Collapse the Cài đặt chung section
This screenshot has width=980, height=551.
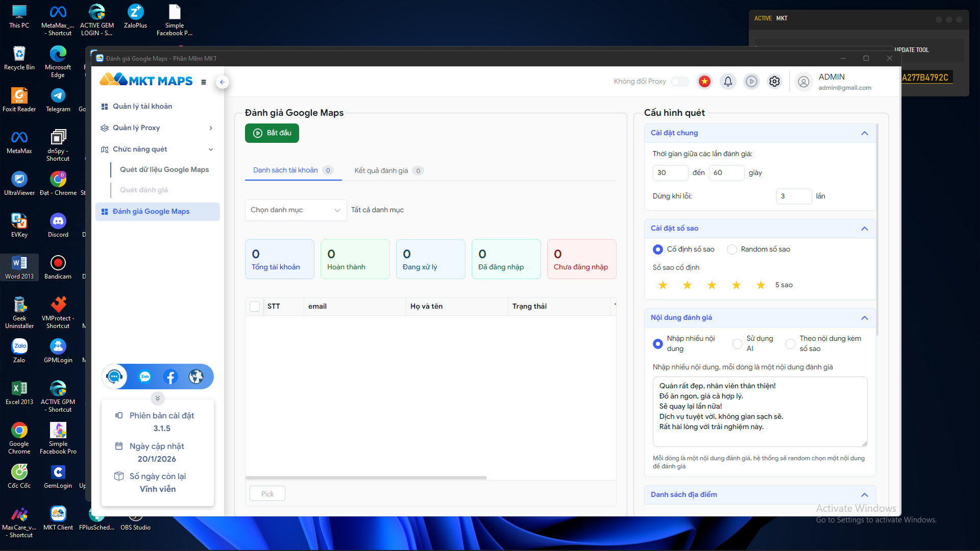[864, 133]
